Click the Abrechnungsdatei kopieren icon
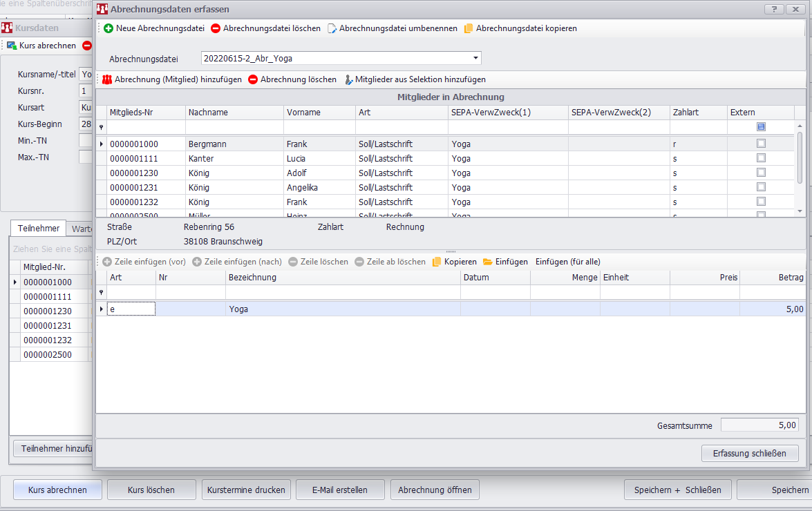812x511 pixels. (469, 28)
